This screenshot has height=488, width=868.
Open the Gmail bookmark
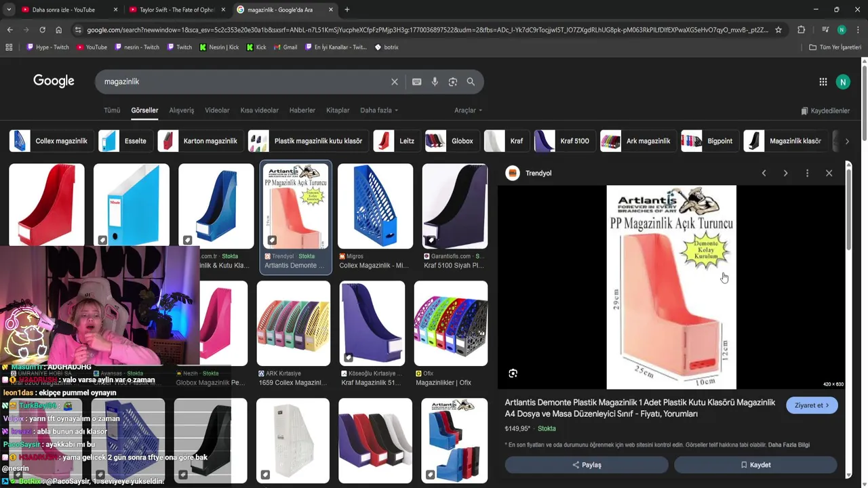285,47
